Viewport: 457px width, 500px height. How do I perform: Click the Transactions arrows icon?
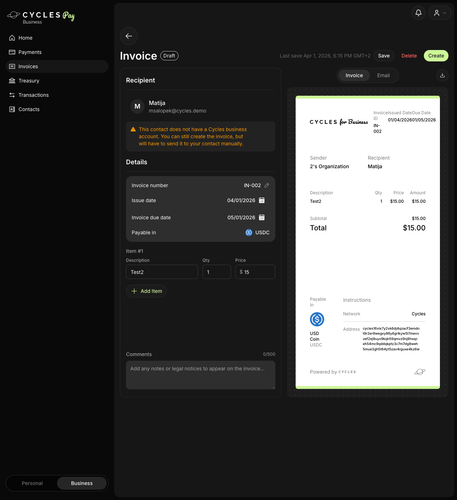click(12, 95)
